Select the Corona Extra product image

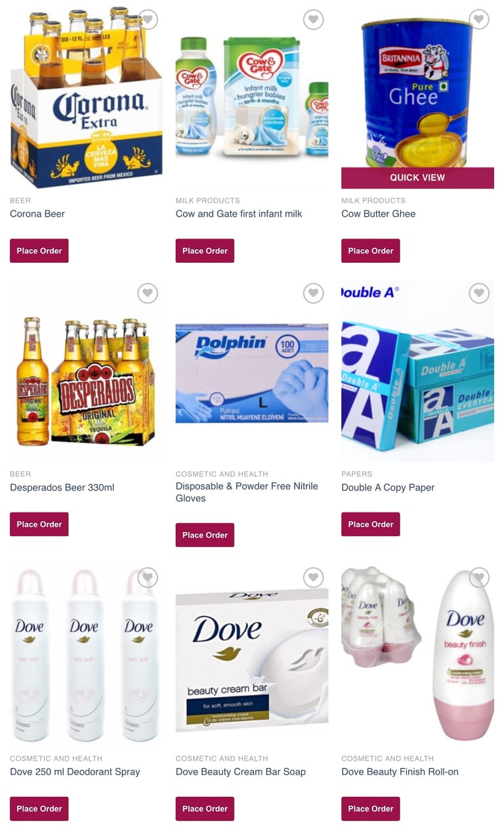pos(86,97)
